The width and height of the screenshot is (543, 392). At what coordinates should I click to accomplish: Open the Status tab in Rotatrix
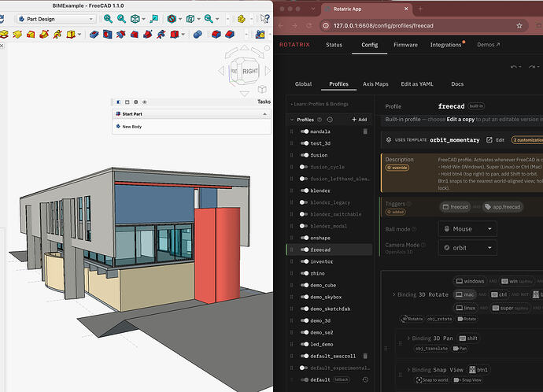click(334, 45)
